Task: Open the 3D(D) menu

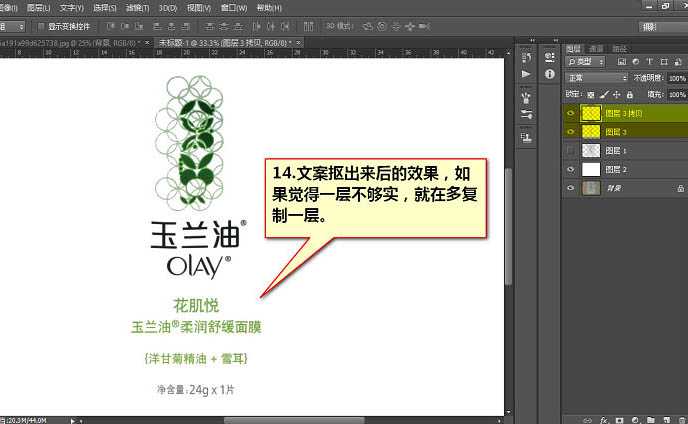Action: click(168, 8)
